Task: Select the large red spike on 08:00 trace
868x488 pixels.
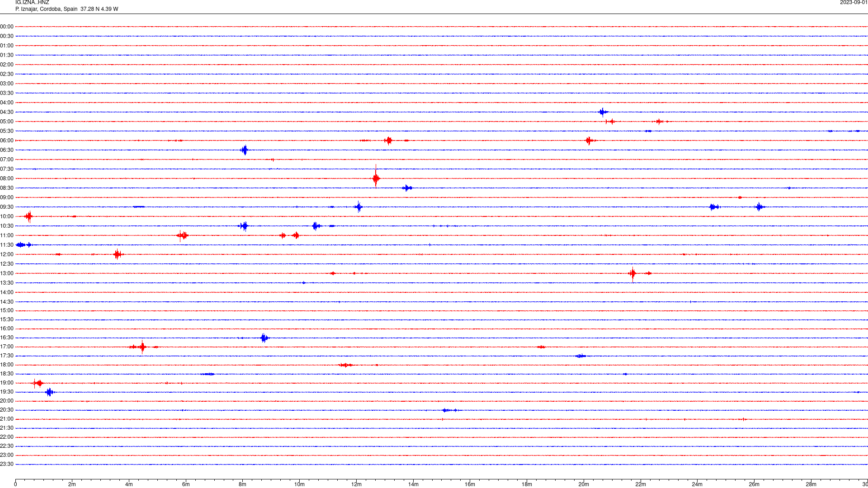Action: tap(376, 178)
